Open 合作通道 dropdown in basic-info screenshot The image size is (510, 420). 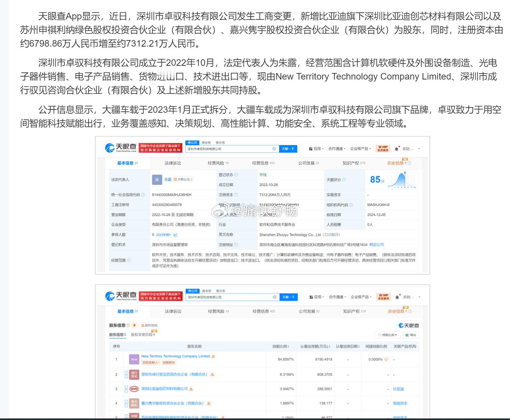pyautogui.click(x=337, y=149)
